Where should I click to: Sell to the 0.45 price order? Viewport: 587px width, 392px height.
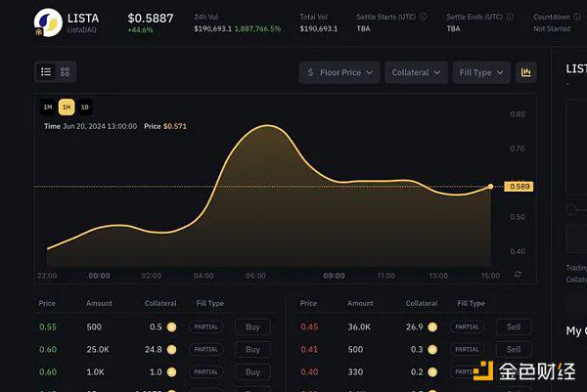[x=514, y=327]
